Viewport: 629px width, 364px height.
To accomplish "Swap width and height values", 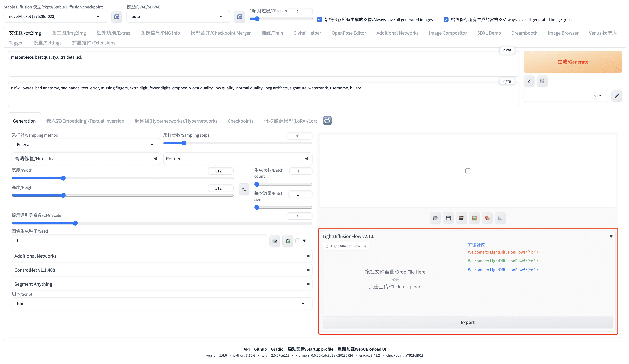I will point(244,189).
